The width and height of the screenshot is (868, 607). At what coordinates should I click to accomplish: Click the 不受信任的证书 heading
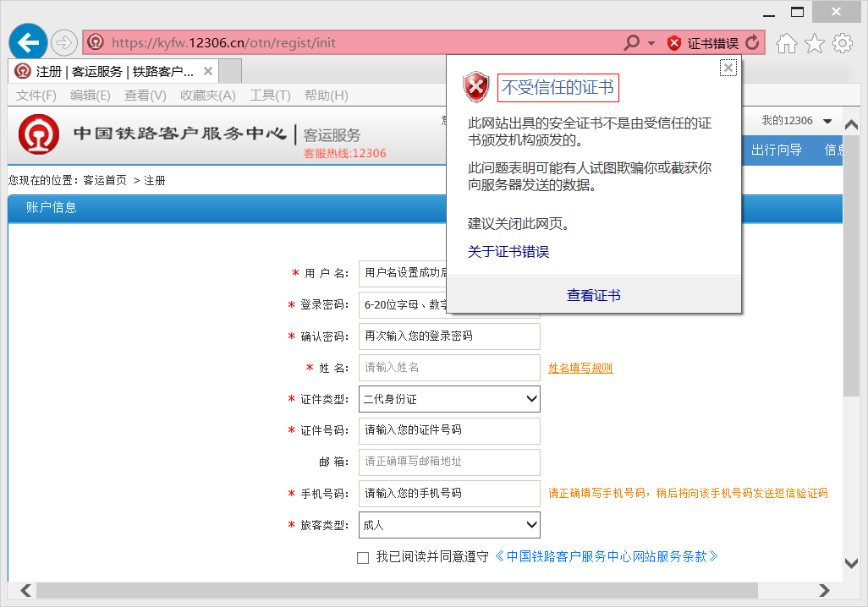[x=558, y=87]
